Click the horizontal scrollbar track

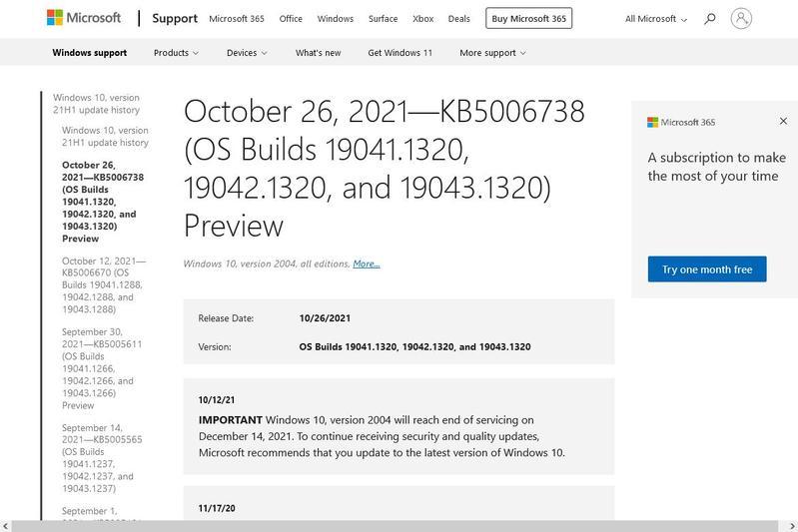point(395,526)
